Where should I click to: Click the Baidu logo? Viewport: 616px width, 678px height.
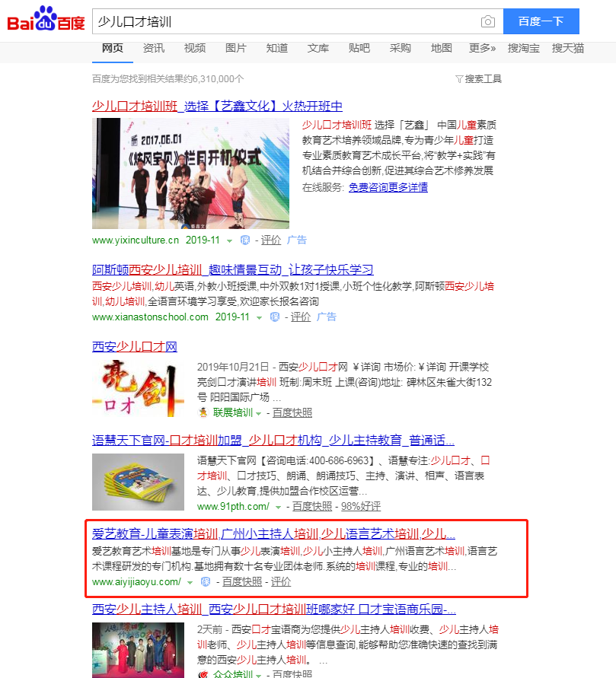(x=46, y=19)
